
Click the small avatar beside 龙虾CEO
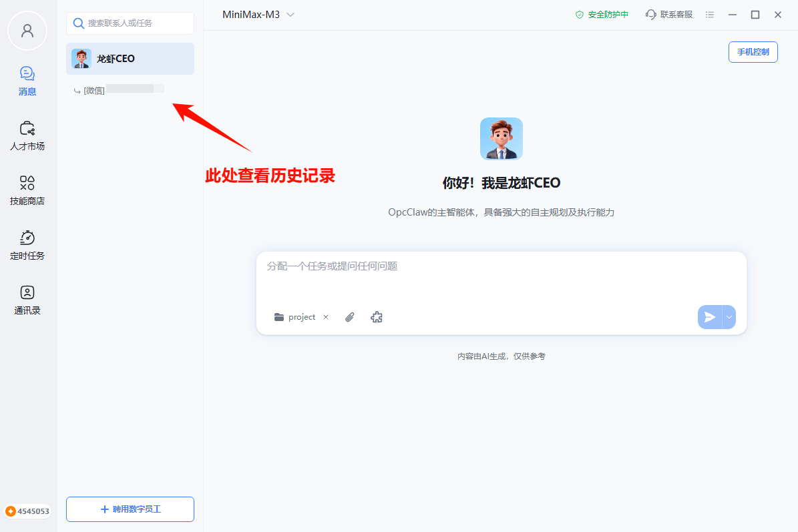pyautogui.click(x=81, y=59)
